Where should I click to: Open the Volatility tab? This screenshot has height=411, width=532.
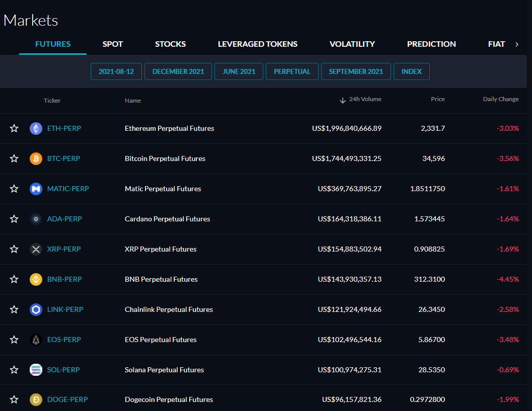pyautogui.click(x=352, y=44)
